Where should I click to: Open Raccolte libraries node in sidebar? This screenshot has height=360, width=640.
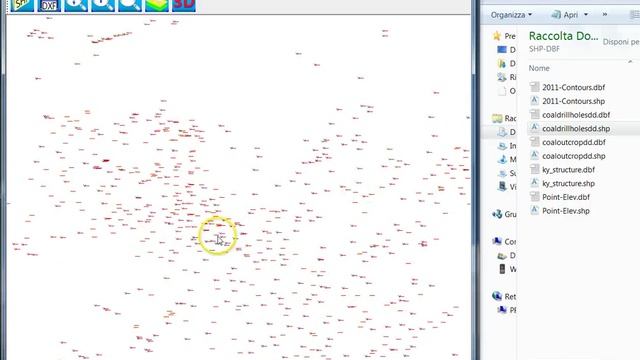[x=504, y=118]
